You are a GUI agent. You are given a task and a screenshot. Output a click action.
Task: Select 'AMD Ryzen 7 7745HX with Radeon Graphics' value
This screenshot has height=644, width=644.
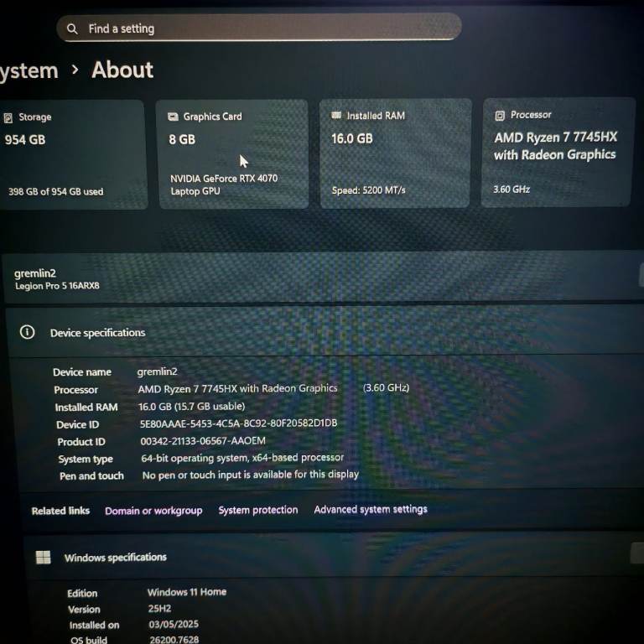click(x=238, y=388)
